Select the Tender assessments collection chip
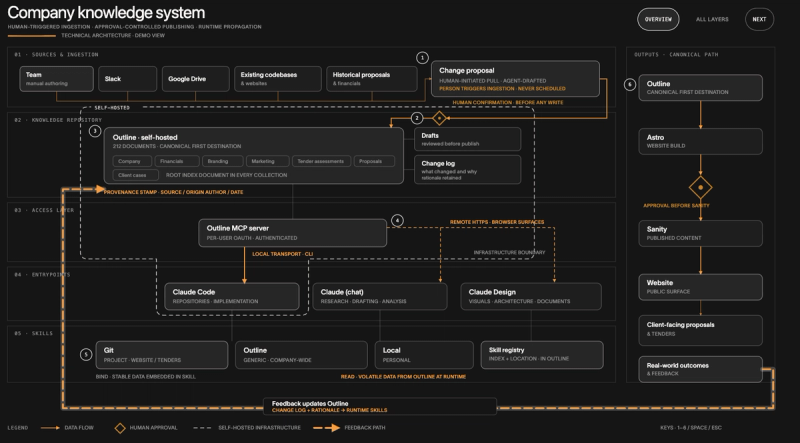 321,161
